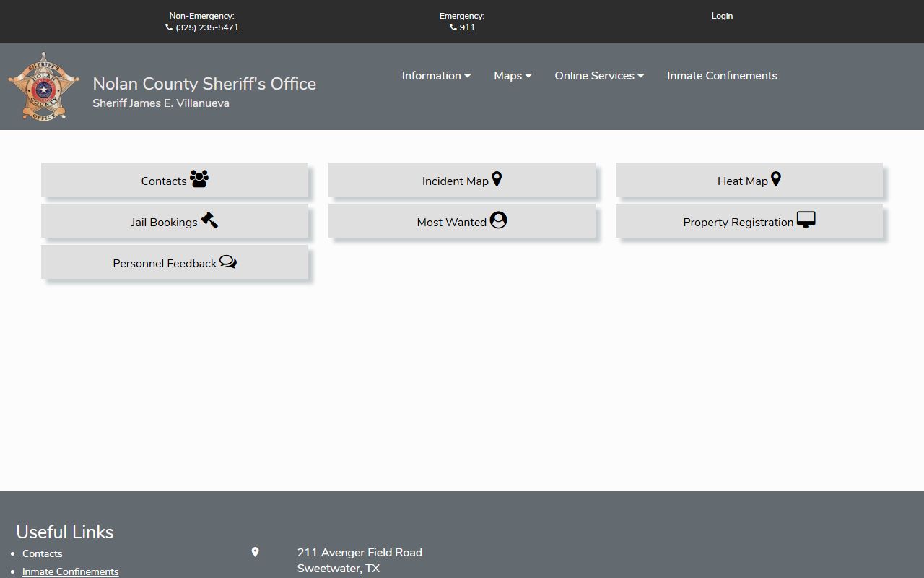
Task: Click the location pin icon on Heat Map
Action: pyautogui.click(x=776, y=178)
